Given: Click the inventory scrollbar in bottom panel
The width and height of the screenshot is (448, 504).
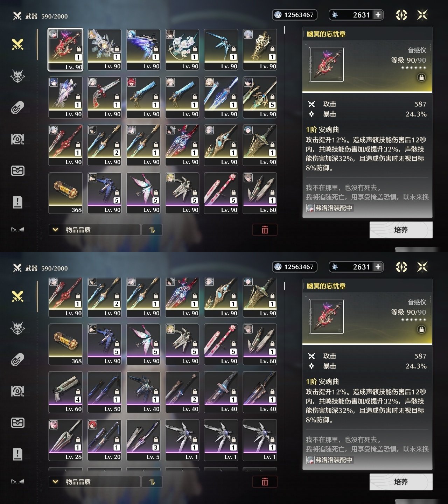Looking at the screenshot, I should 284,286.
